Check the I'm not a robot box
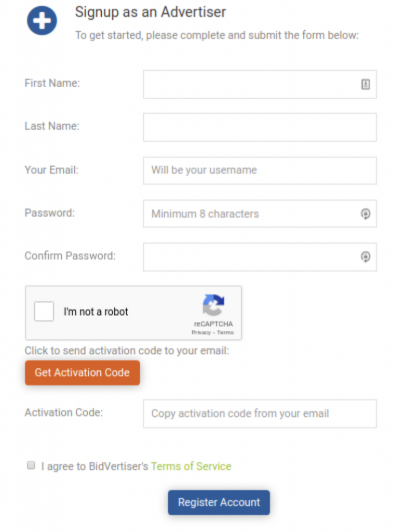The height and width of the screenshot is (532, 405). click(x=44, y=312)
